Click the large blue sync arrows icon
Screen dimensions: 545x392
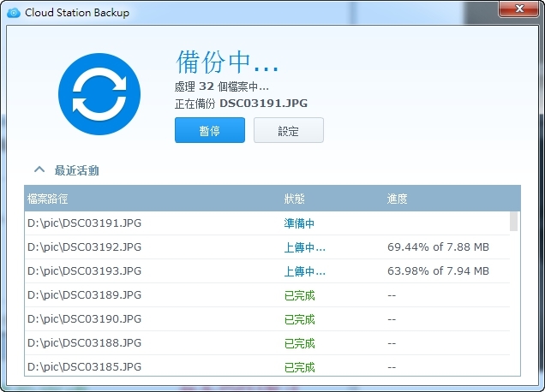point(99,94)
